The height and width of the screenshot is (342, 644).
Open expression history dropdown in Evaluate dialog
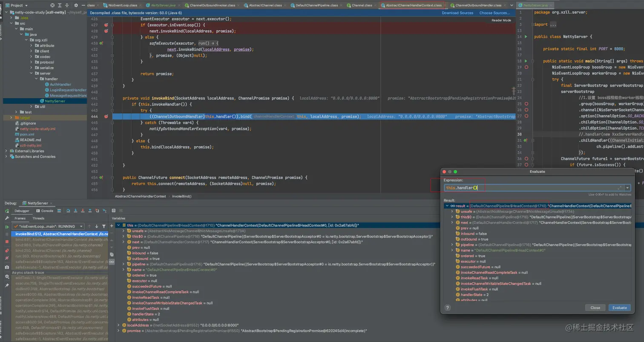pos(627,188)
